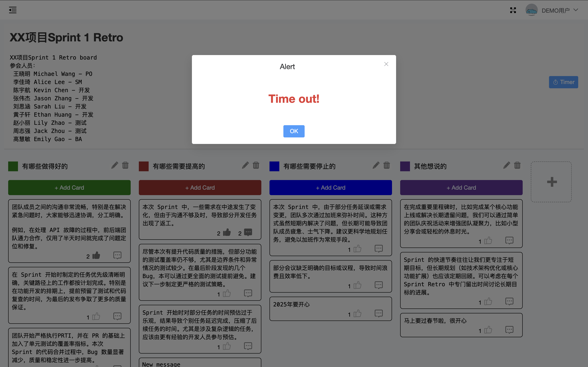Unlike the API 故障 communication card

[x=96, y=255]
